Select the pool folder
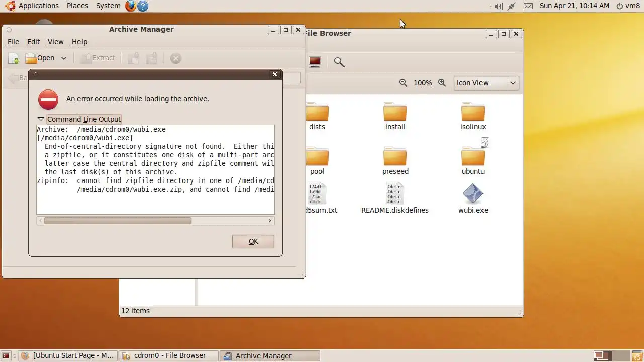This screenshot has width=644, height=362. (317, 161)
